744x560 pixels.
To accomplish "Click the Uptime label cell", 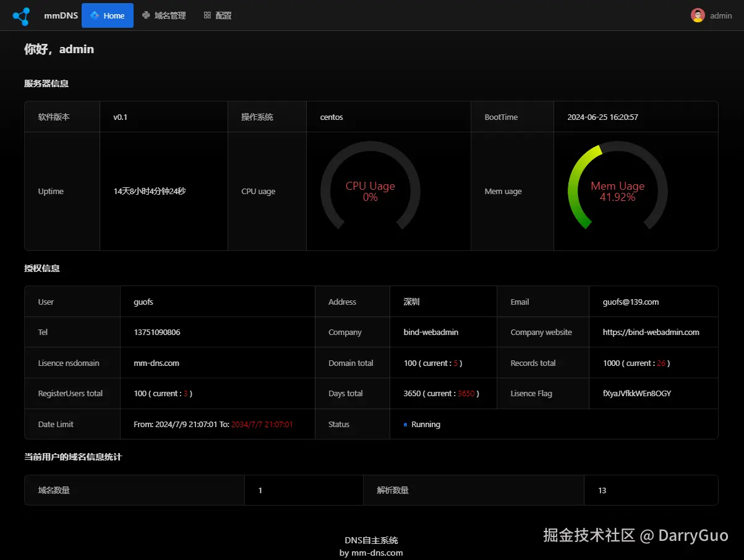I will 62,191.
